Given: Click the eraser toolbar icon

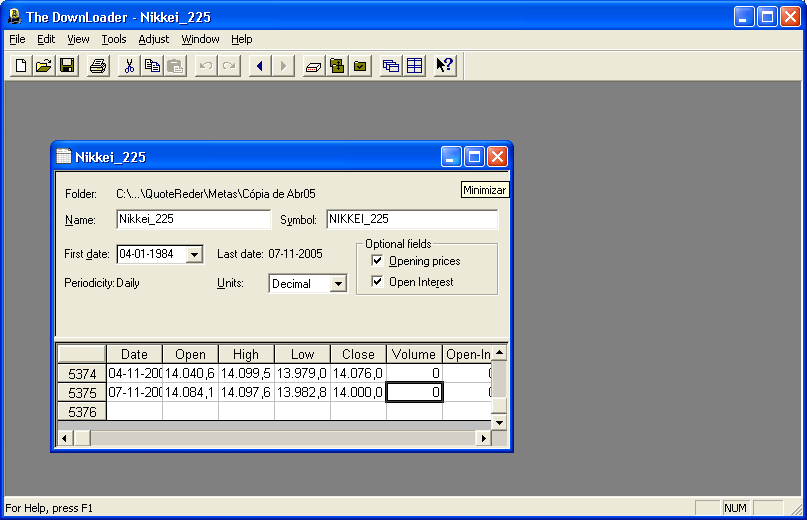Looking at the screenshot, I should click(313, 66).
